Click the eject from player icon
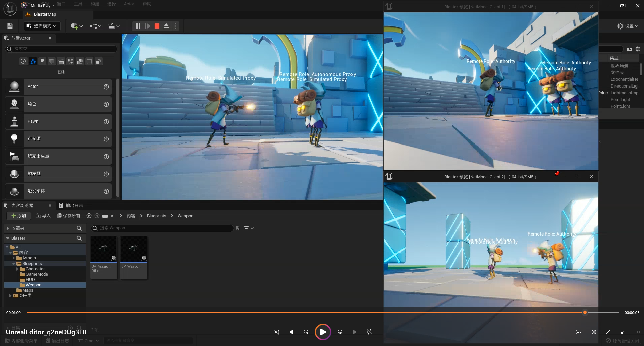This screenshot has height=346, width=644. point(166,26)
